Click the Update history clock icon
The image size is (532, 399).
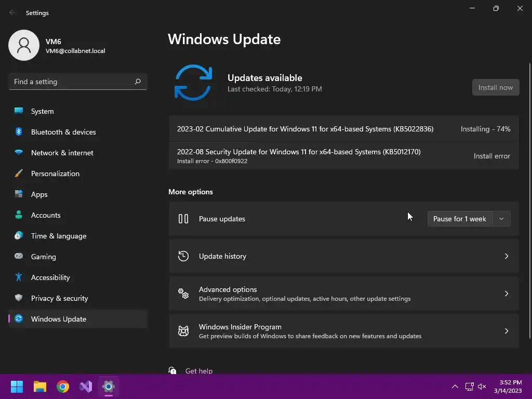tap(183, 256)
